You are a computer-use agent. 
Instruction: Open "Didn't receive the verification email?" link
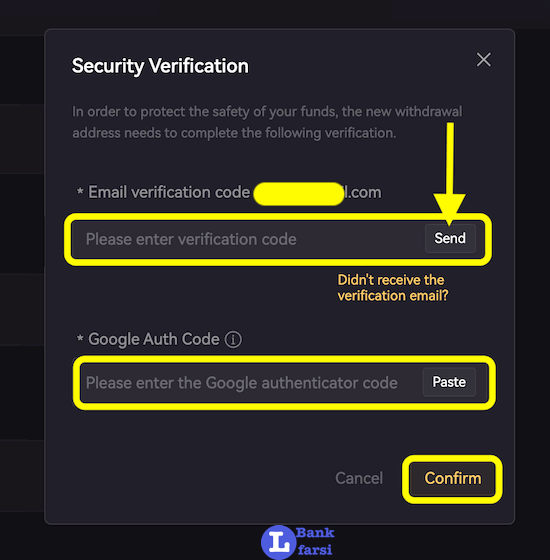coord(392,288)
